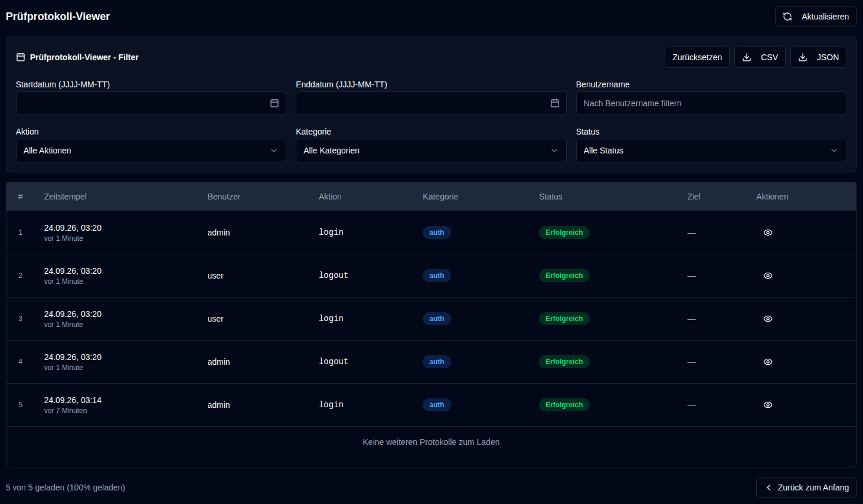Viewport: 863px width, 504px height.
Task: Open the Alle Aktionen dropdown
Action: coord(151,150)
